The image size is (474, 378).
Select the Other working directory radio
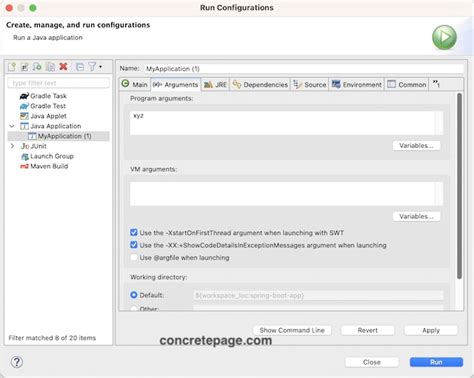[134, 309]
